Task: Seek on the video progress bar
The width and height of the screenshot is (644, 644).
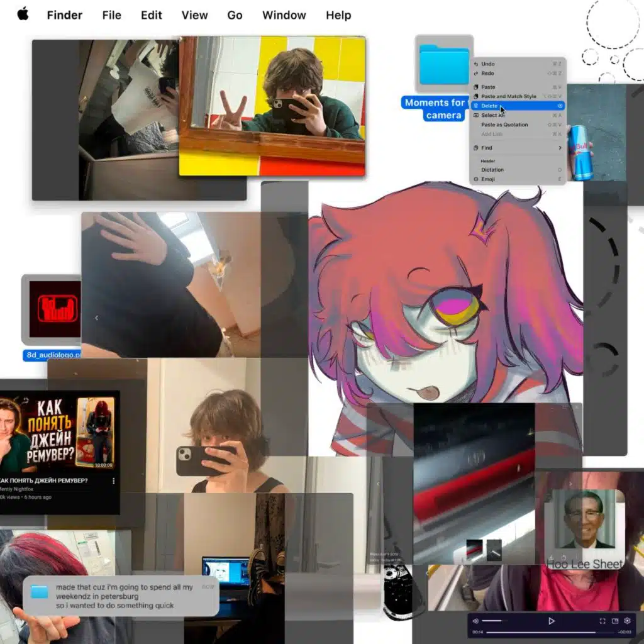Action: point(550,633)
